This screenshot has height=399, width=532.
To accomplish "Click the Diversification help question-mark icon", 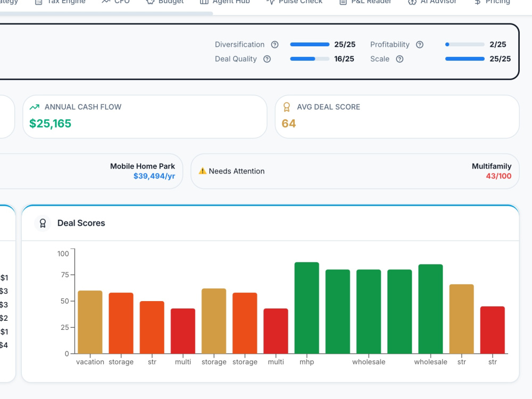I will click(275, 45).
